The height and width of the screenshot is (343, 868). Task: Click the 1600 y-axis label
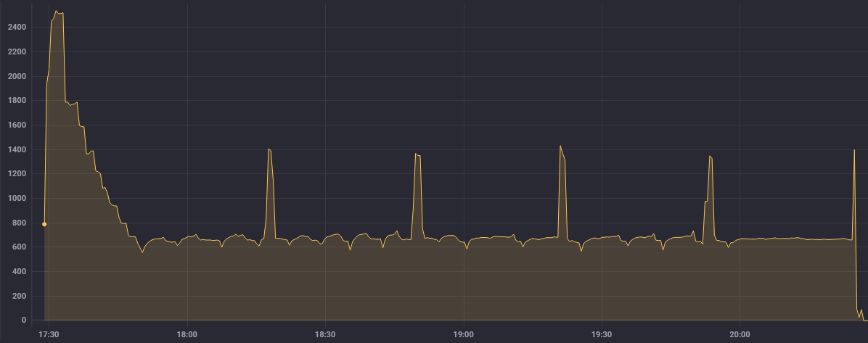pos(17,125)
